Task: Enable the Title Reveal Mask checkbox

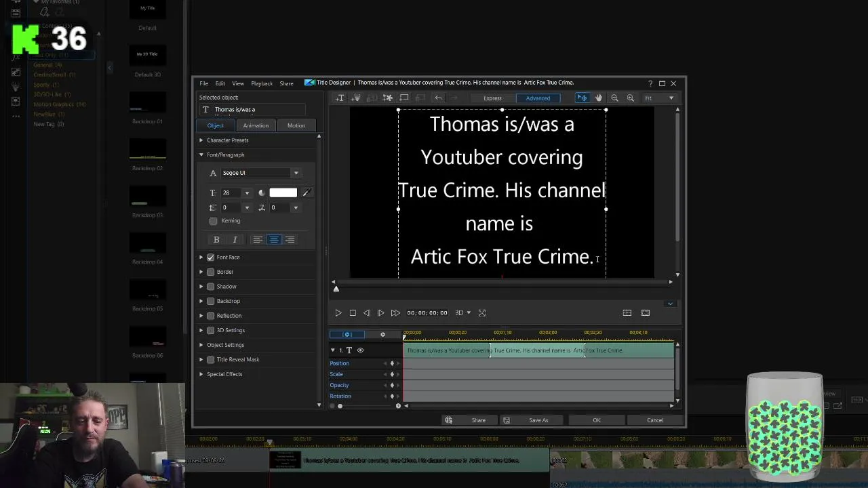Action: click(x=211, y=360)
